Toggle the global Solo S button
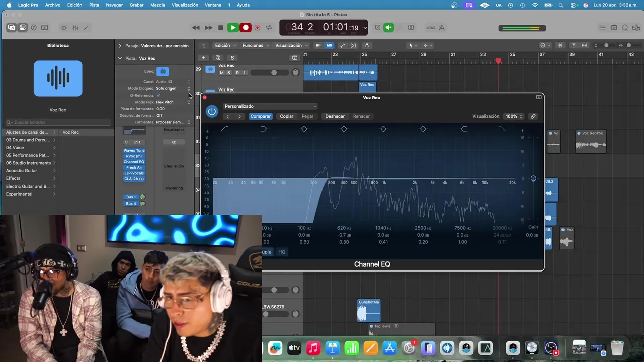644x362 pixels. click(x=232, y=58)
